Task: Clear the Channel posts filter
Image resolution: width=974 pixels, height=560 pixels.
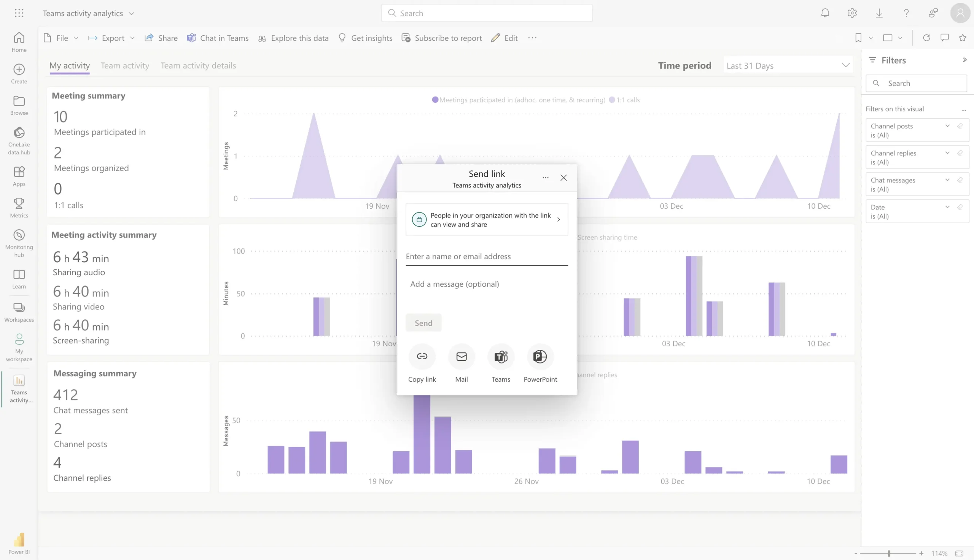Action: [x=960, y=126]
